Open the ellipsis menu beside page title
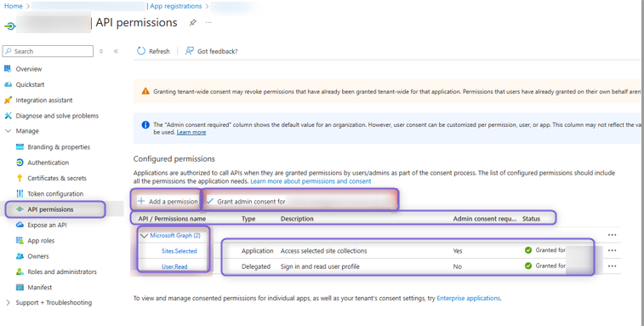This screenshot has height=326, width=644. (x=208, y=22)
